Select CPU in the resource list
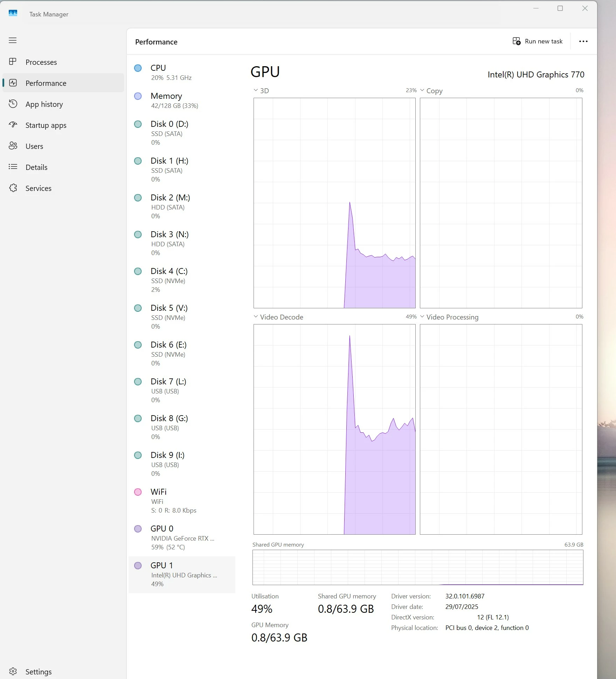616x679 pixels. click(x=182, y=72)
